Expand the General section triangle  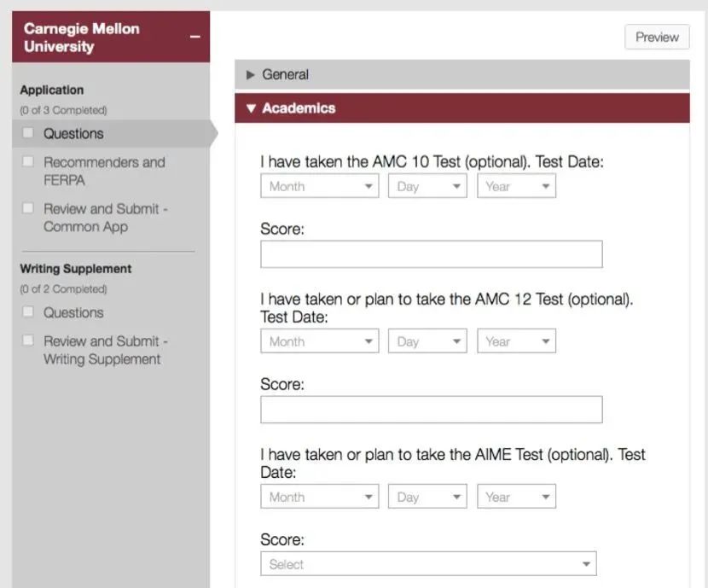[251, 75]
